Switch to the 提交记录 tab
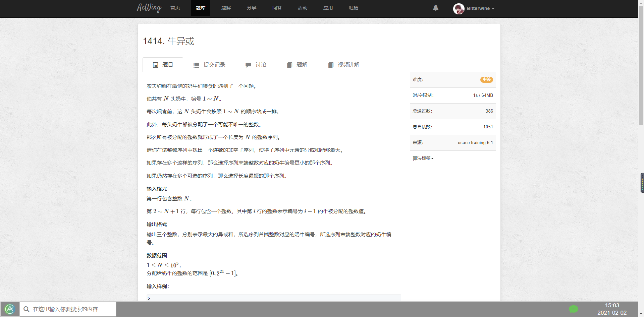The image size is (644, 317). pos(209,65)
